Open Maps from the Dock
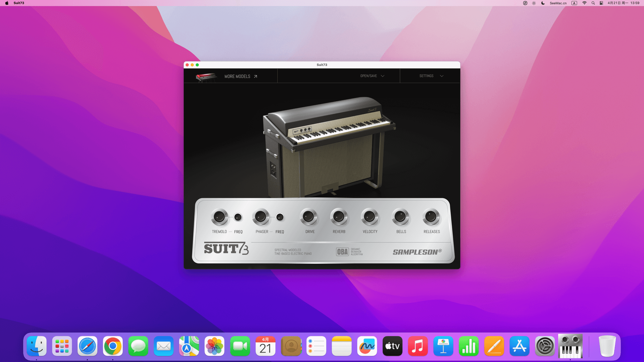Screen dimensions: 644x362 coord(189,346)
